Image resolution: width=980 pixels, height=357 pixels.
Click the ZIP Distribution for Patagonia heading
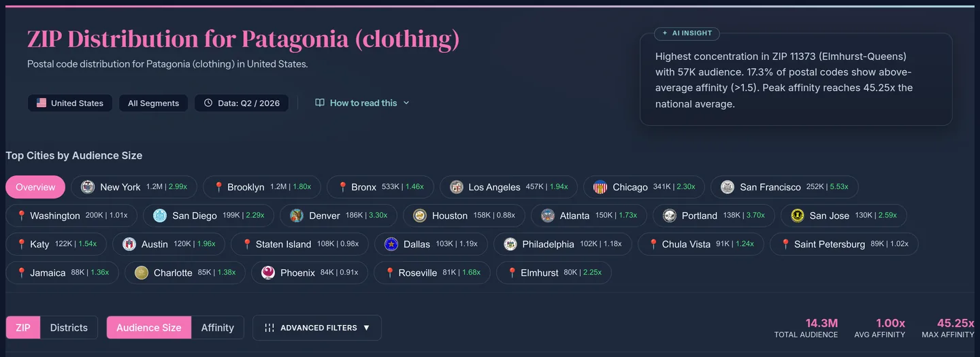[243, 39]
